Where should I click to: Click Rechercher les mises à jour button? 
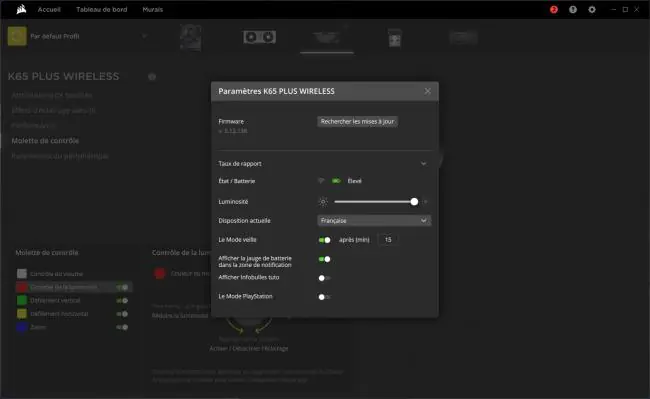pos(357,121)
